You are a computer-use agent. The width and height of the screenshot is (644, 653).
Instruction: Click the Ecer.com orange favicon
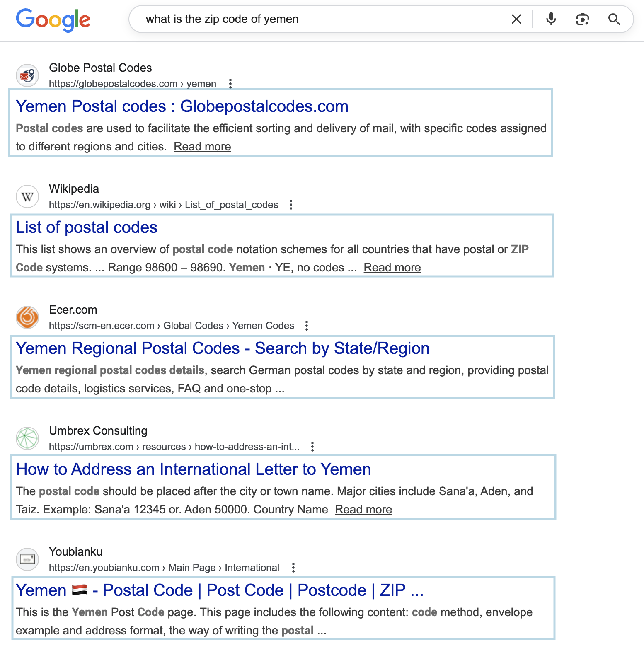pyautogui.click(x=27, y=317)
